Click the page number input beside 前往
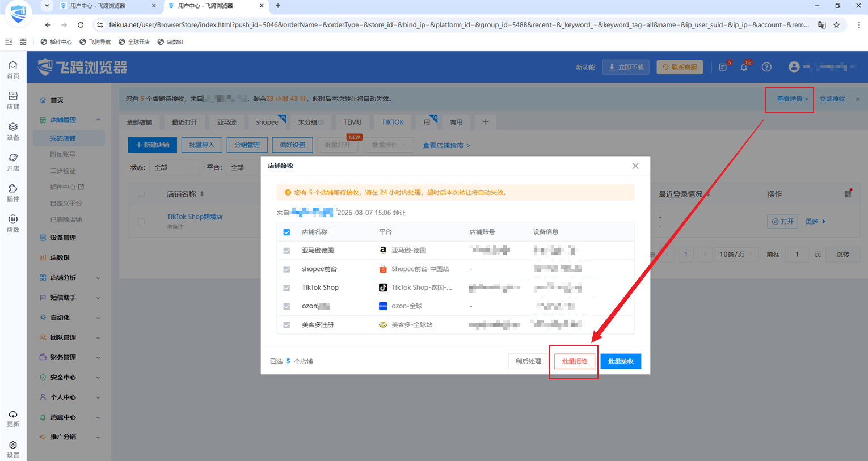Image resolution: width=868 pixels, height=461 pixels. [x=797, y=255]
